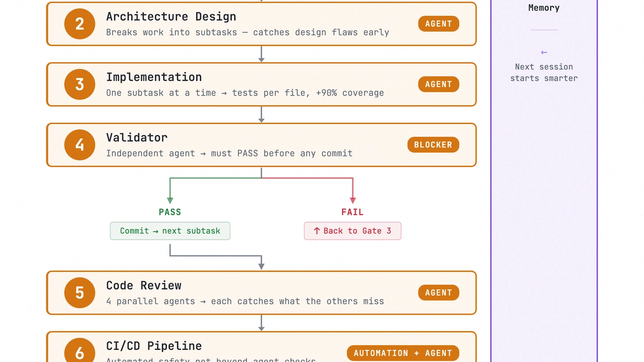The image size is (644, 362).
Task: Click the number 5 circle badge
Action: click(79, 293)
